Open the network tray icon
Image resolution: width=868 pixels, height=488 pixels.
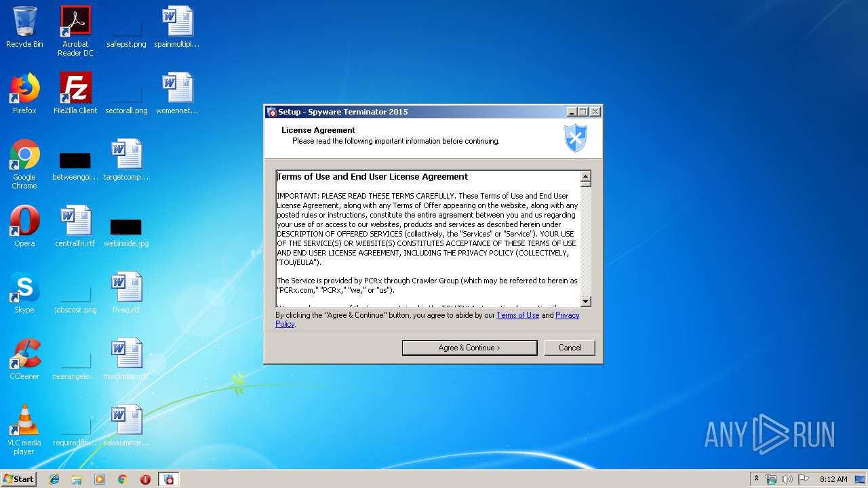(771, 479)
